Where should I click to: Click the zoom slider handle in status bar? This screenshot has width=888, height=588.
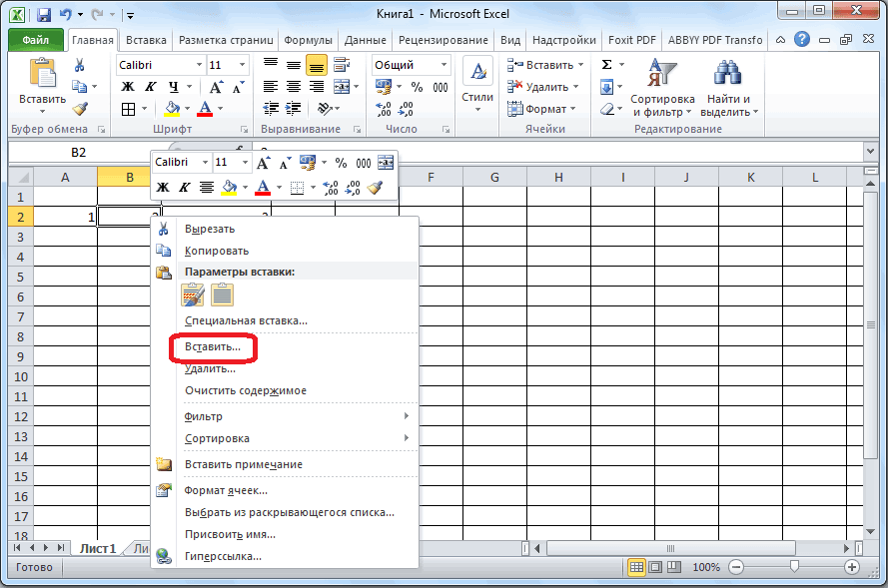coord(794,567)
